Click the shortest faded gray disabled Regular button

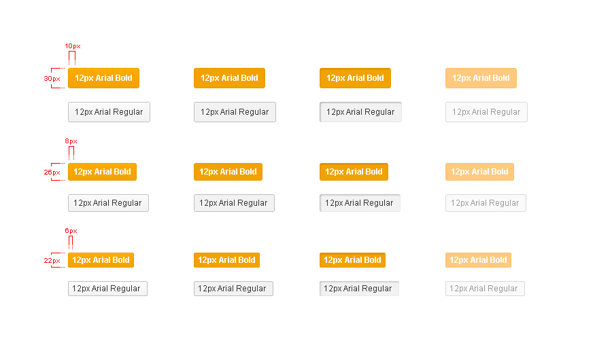[x=485, y=289]
